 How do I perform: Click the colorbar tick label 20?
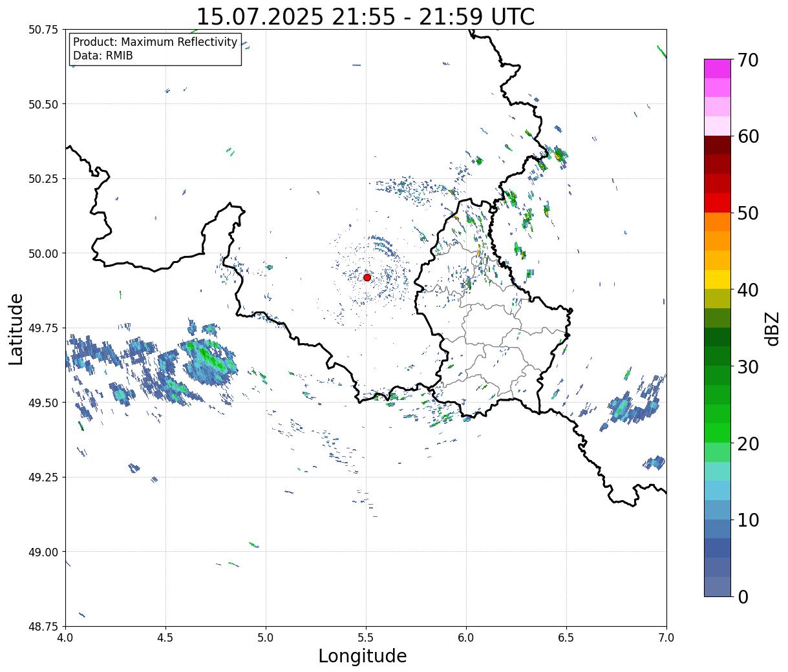pyautogui.click(x=747, y=443)
